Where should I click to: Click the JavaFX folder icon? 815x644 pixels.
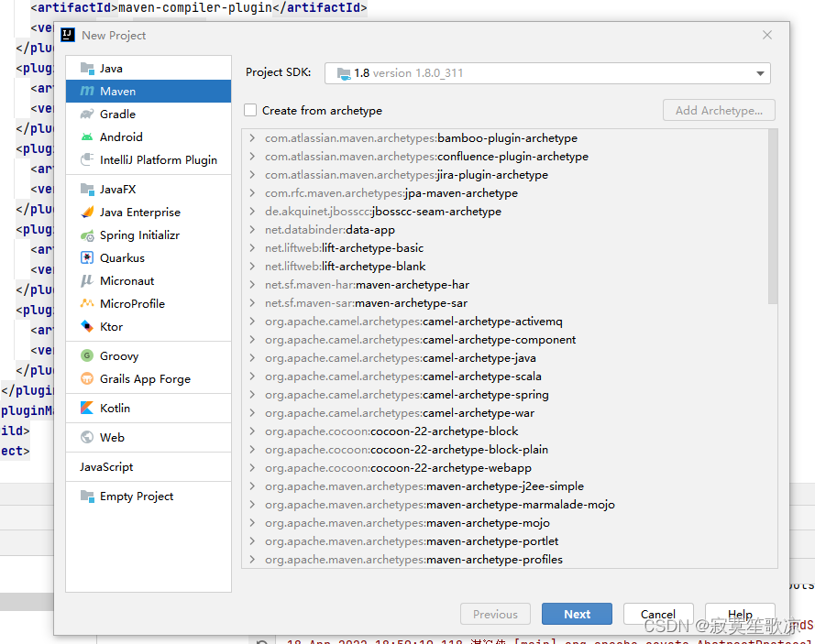tap(87, 189)
